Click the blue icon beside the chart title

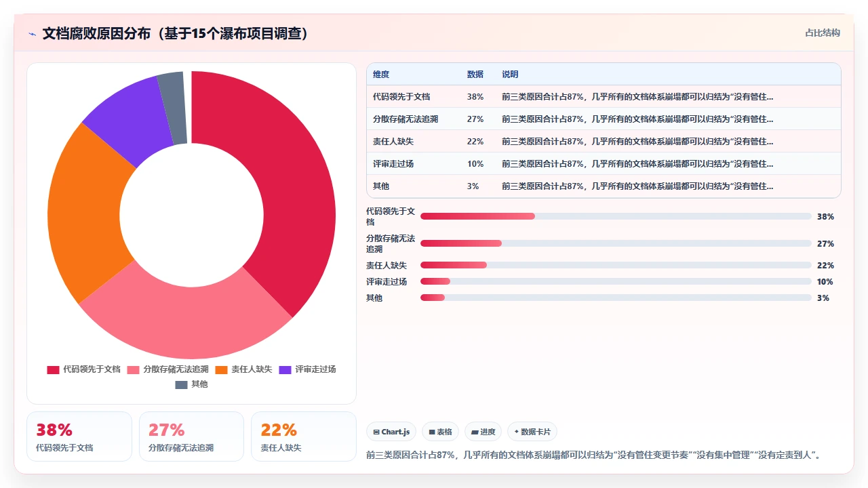coord(32,34)
